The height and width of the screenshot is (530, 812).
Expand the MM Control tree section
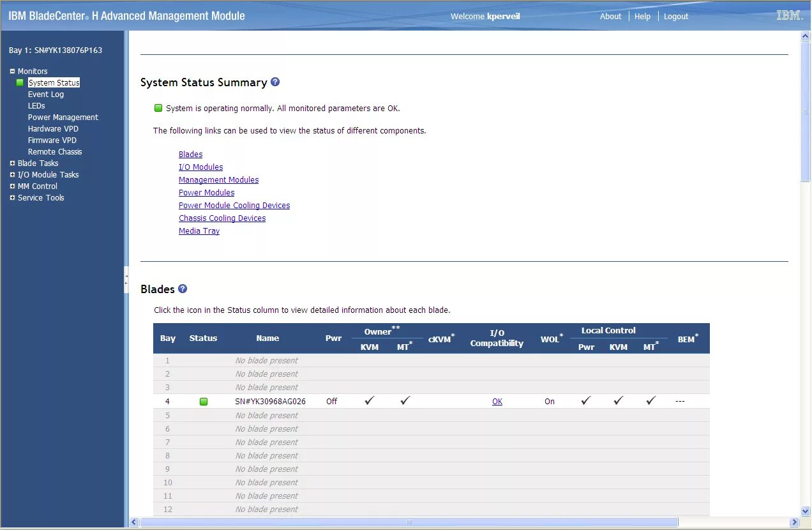(x=12, y=186)
